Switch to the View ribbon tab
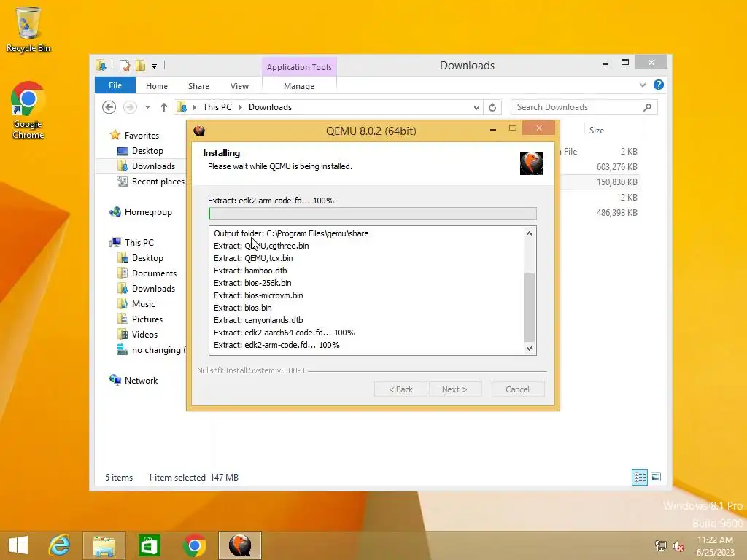The width and height of the screenshot is (747, 560). click(x=239, y=86)
